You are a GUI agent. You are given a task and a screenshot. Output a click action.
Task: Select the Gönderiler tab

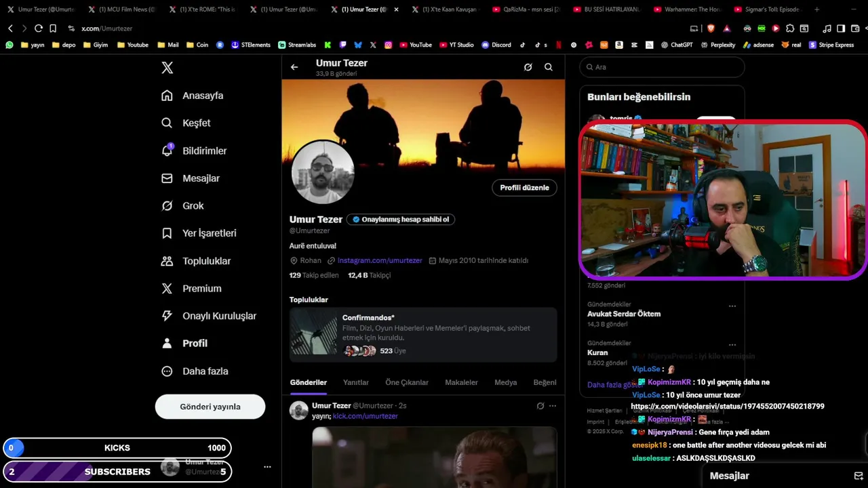pyautogui.click(x=309, y=383)
